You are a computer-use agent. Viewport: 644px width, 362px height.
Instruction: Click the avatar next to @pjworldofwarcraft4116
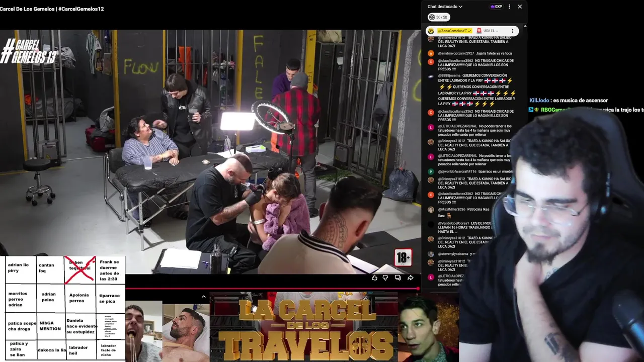point(431,171)
